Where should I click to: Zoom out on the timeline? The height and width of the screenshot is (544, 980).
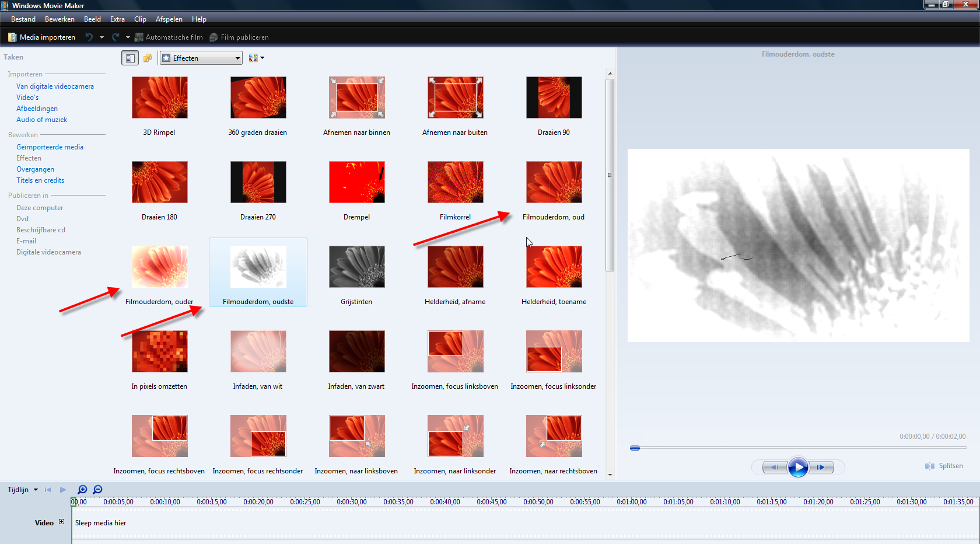coord(97,490)
